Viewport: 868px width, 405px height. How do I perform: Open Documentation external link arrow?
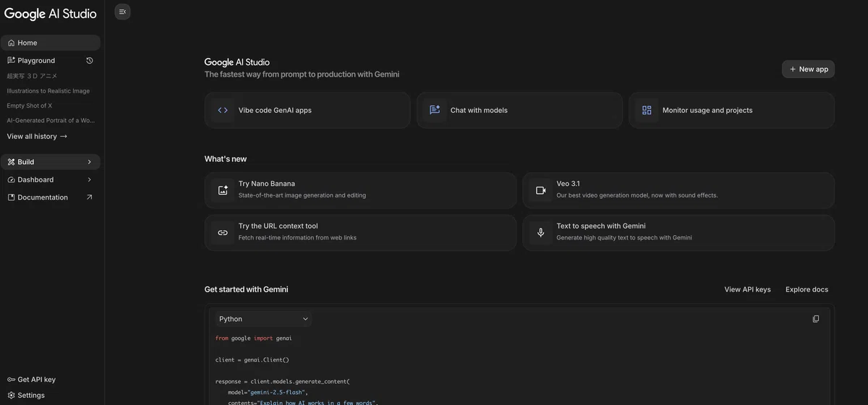click(x=90, y=197)
